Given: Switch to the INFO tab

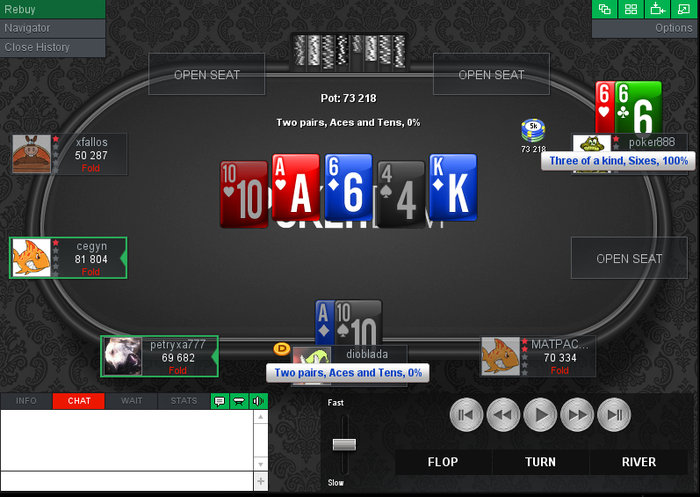Looking at the screenshot, I should 26,401.
